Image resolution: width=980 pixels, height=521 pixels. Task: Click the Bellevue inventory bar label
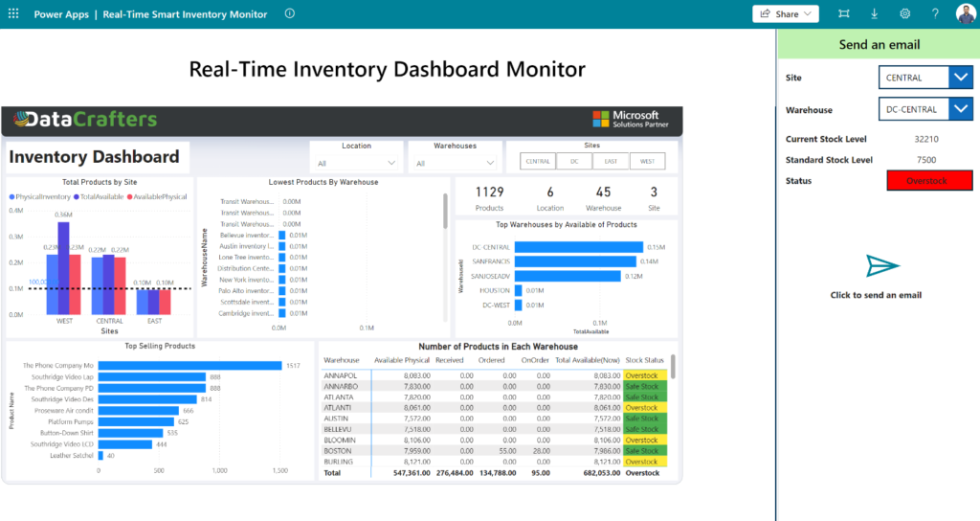coord(246,236)
